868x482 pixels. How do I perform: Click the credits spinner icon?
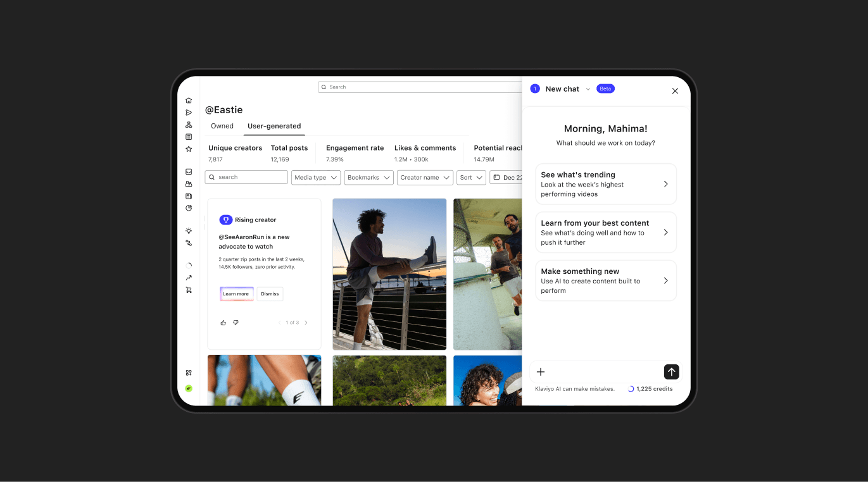tap(631, 389)
